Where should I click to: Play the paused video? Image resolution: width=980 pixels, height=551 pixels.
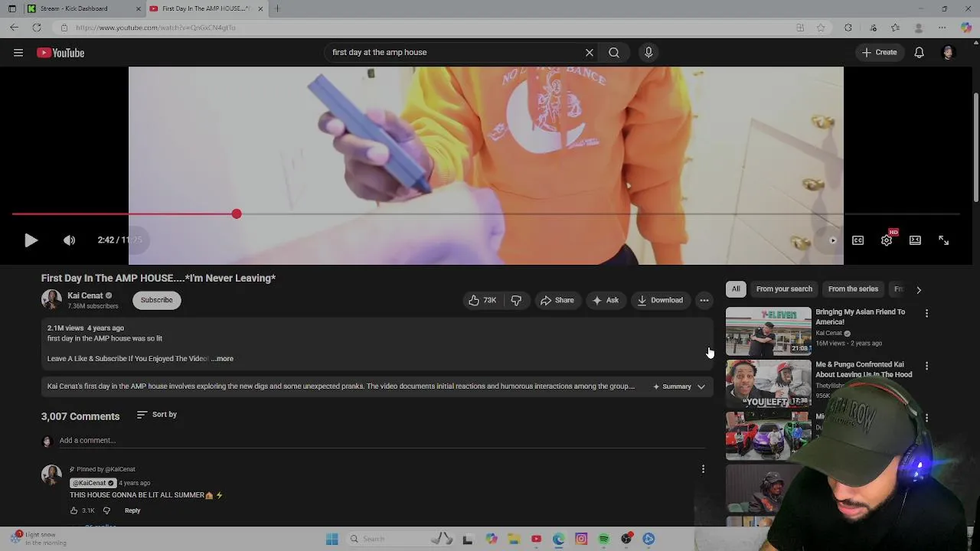click(31, 240)
